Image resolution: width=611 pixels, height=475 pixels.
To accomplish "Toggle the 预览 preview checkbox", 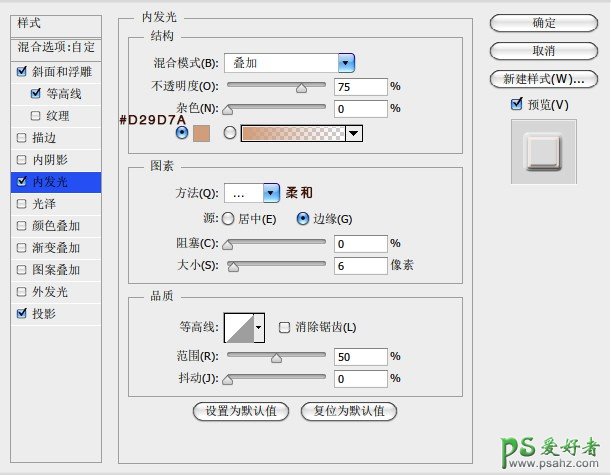I will tap(517, 104).
